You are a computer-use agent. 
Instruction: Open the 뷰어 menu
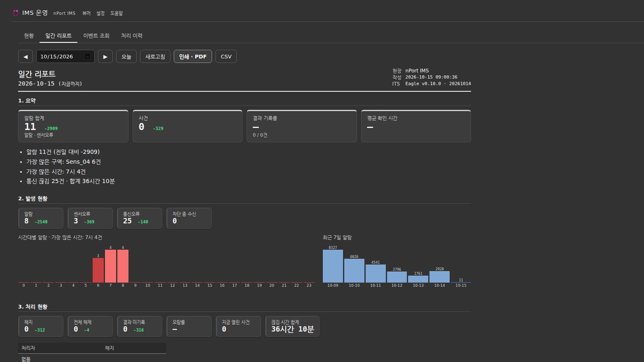[x=86, y=13]
